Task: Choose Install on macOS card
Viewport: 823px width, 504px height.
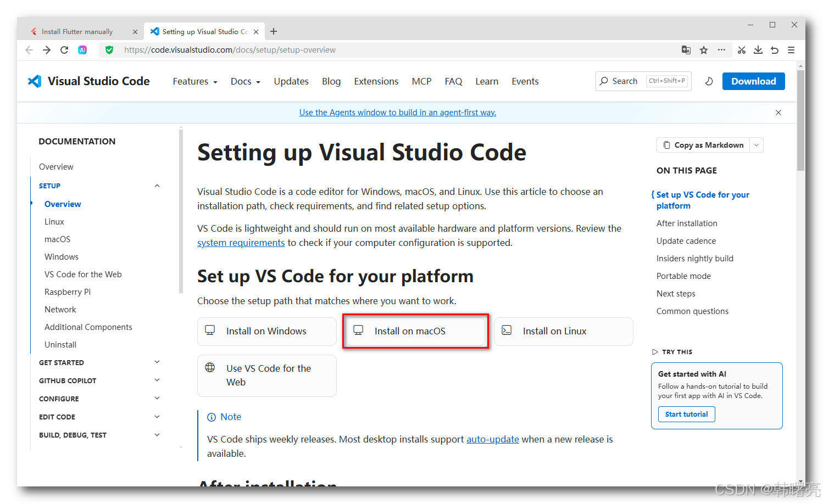Action: [415, 331]
